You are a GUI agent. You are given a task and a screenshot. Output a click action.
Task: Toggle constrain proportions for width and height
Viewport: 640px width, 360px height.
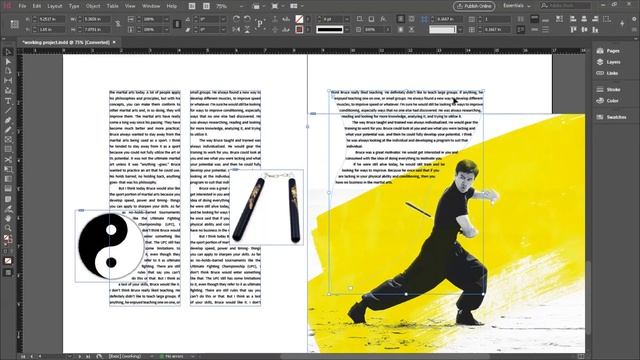point(118,24)
